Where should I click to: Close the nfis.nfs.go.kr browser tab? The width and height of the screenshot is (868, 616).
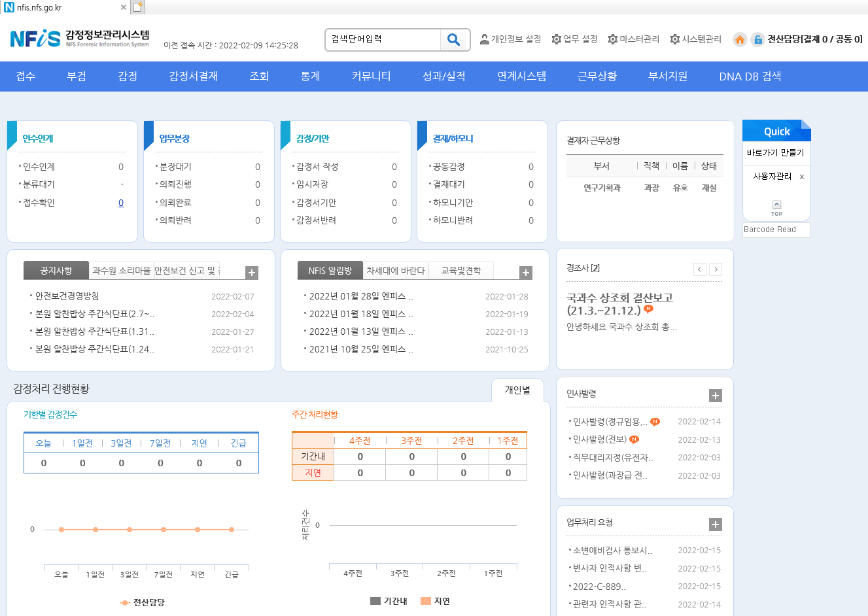click(x=124, y=7)
